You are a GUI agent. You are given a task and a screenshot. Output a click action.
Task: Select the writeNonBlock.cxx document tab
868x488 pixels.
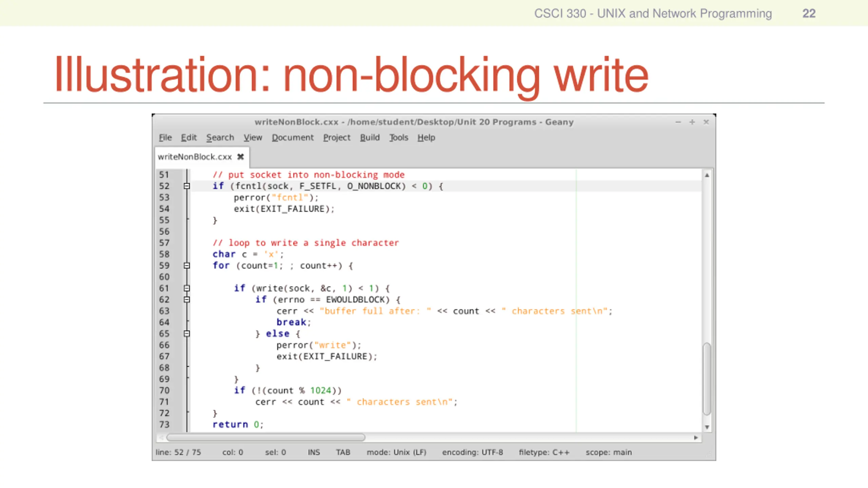(x=195, y=157)
